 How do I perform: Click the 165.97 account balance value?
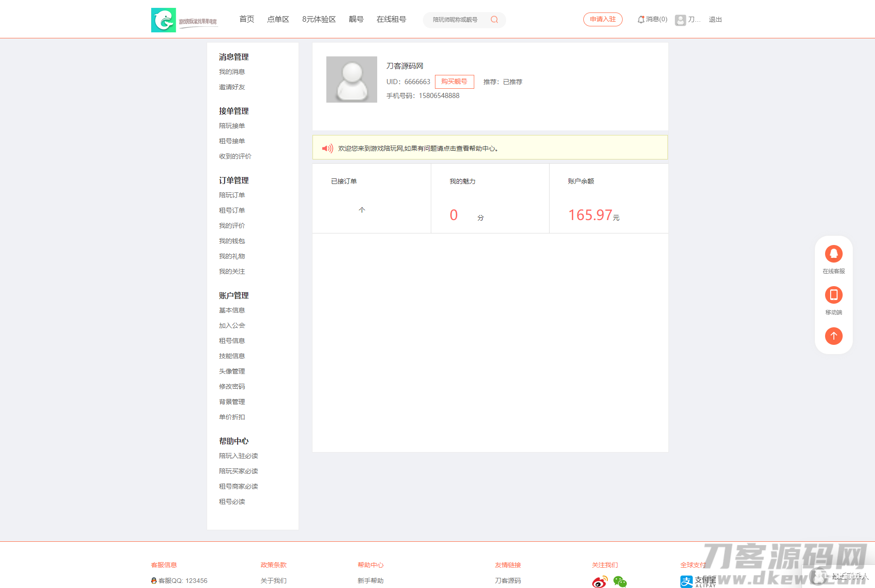click(x=590, y=215)
